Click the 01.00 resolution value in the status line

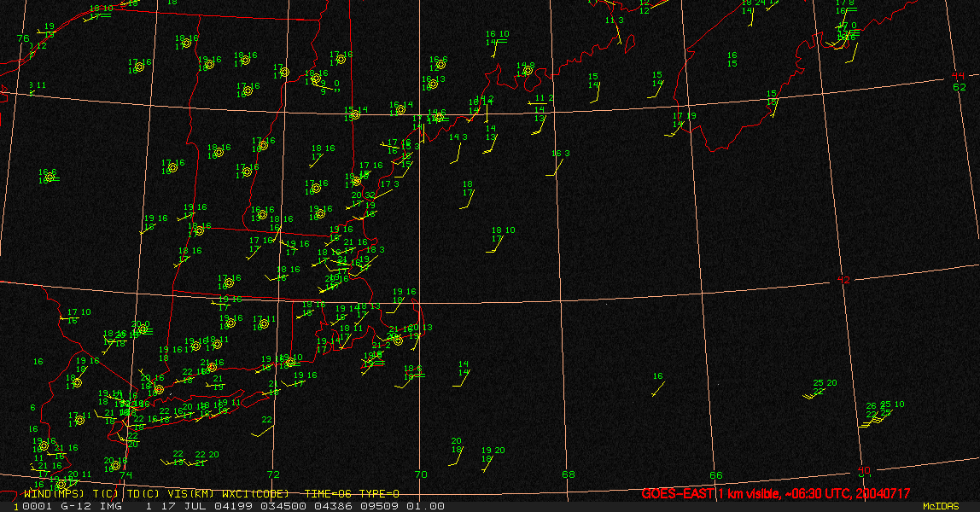[426, 506]
